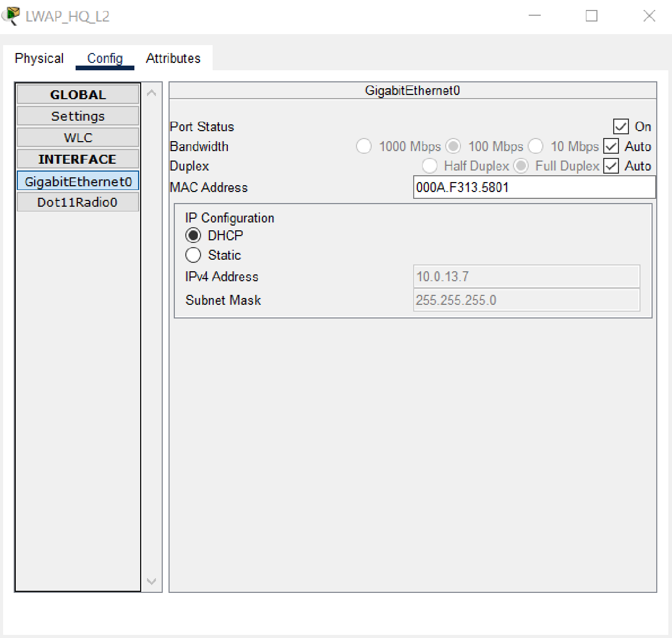Select the 1000 Mbps bandwidth option
The image size is (672, 638).
(364, 146)
